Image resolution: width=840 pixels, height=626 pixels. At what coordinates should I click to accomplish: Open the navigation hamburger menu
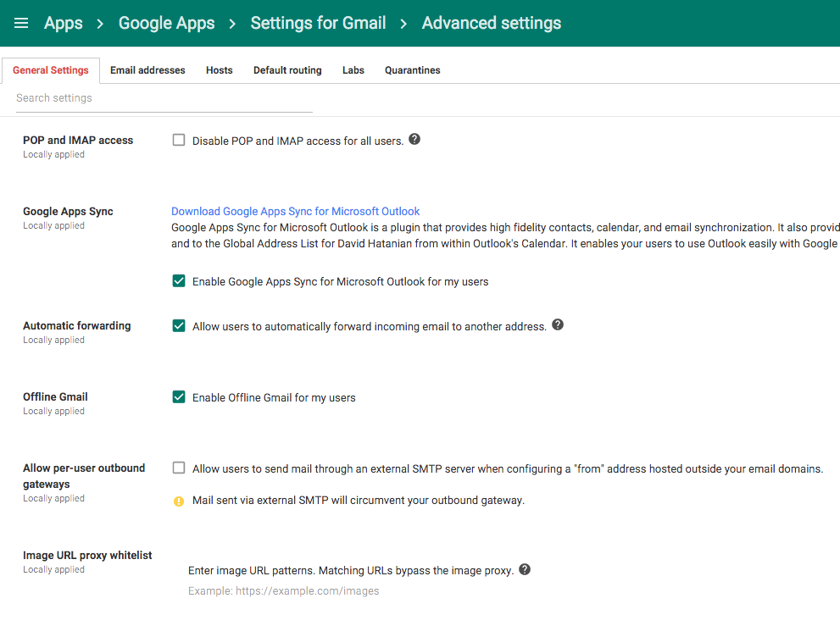(20, 23)
